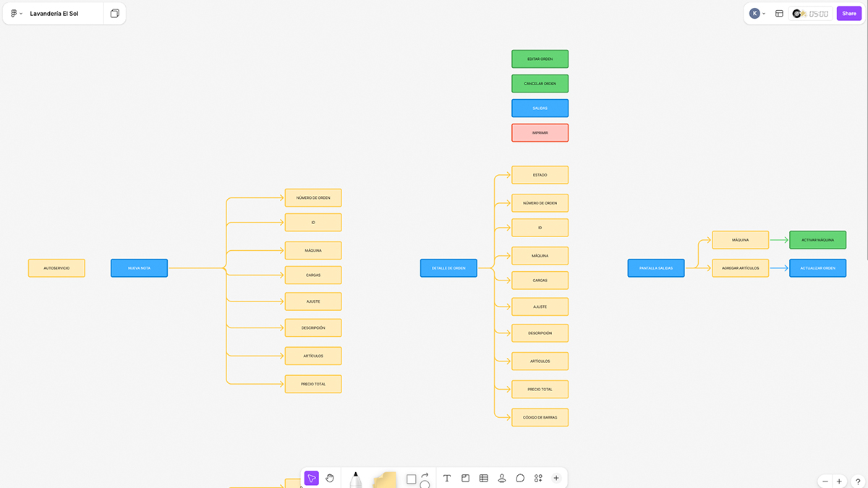Expand the user avatar K dropdown
Screen dimensions: 868x488
[757, 14]
